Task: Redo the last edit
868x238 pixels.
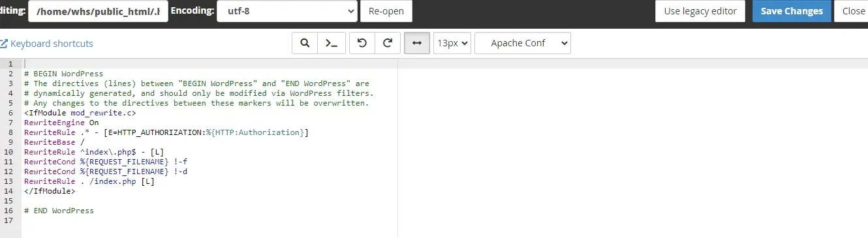Action: pyautogui.click(x=387, y=44)
